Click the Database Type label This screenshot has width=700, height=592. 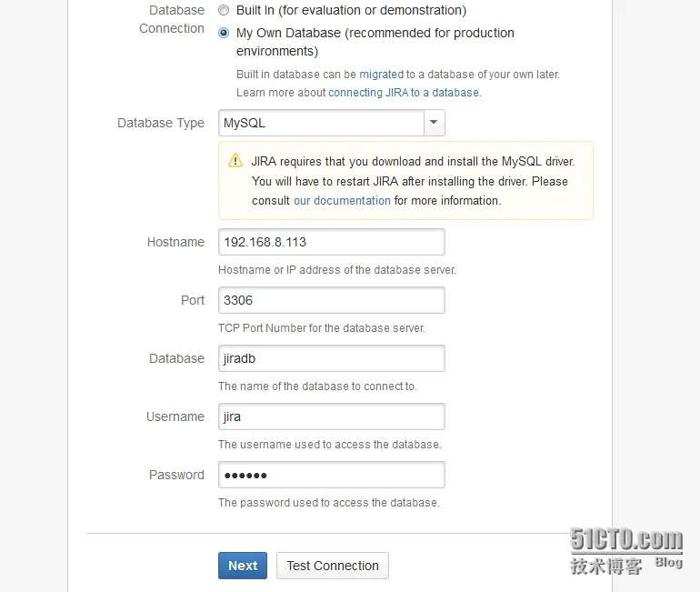[161, 123]
